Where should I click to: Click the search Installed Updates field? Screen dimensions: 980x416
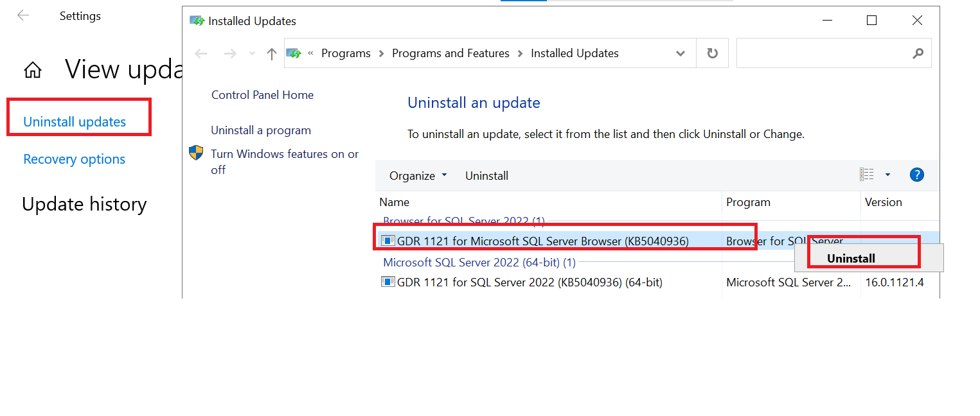coord(833,53)
